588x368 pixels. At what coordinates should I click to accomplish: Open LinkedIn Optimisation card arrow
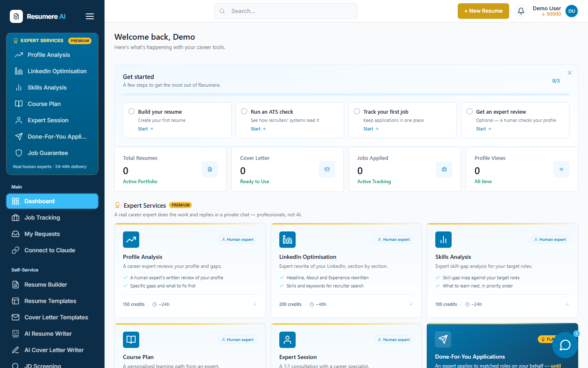[x=411, y=304]
